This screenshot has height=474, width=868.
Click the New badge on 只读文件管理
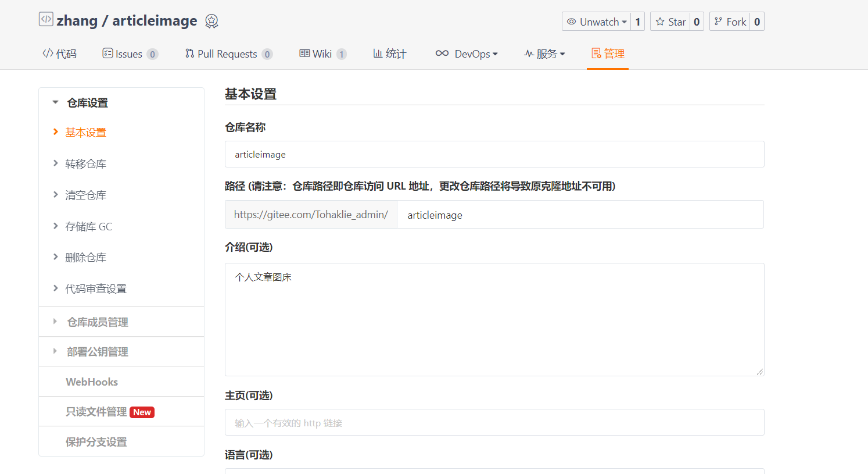(x=142, y=412)
